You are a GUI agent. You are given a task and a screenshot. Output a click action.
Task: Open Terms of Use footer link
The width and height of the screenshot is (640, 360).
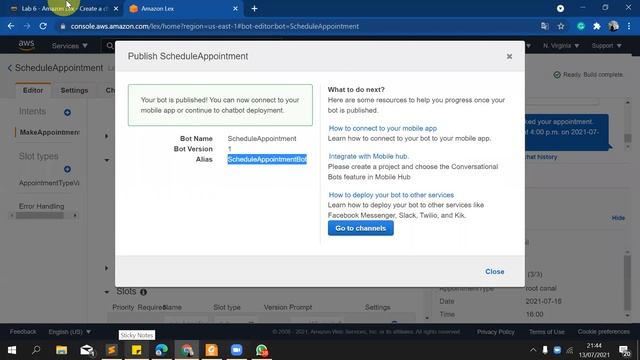point(547,332)
